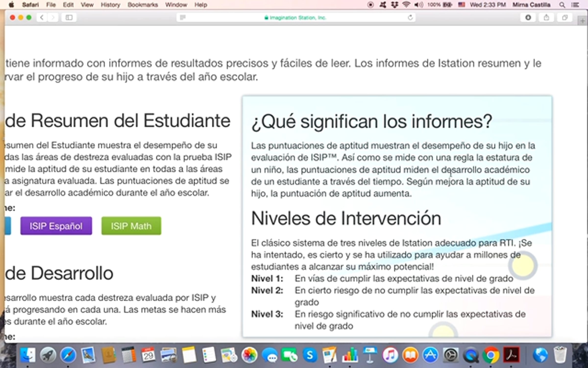
Task: Click the 'Nivel 1:' label
Action: (267, 278)
